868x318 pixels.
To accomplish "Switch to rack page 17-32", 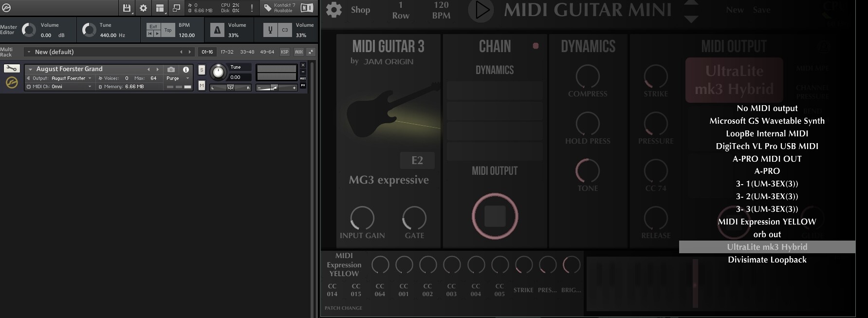I will coord(227,52).
